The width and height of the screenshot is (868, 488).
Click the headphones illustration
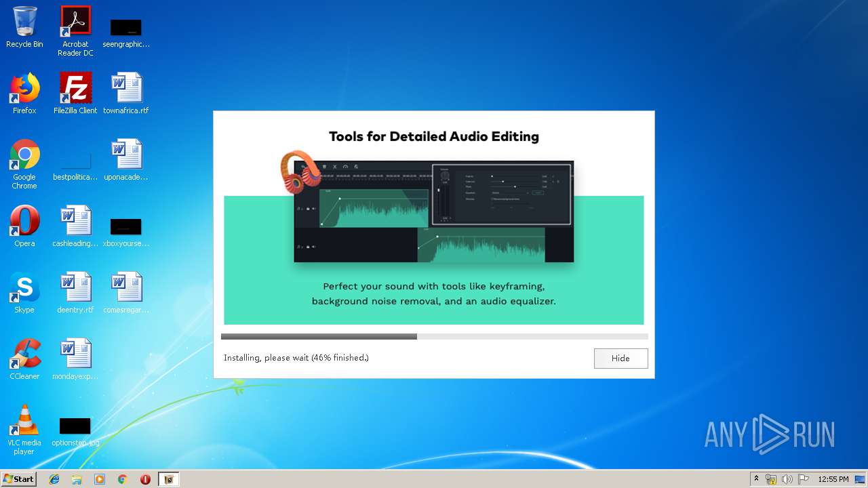point(301,172)
